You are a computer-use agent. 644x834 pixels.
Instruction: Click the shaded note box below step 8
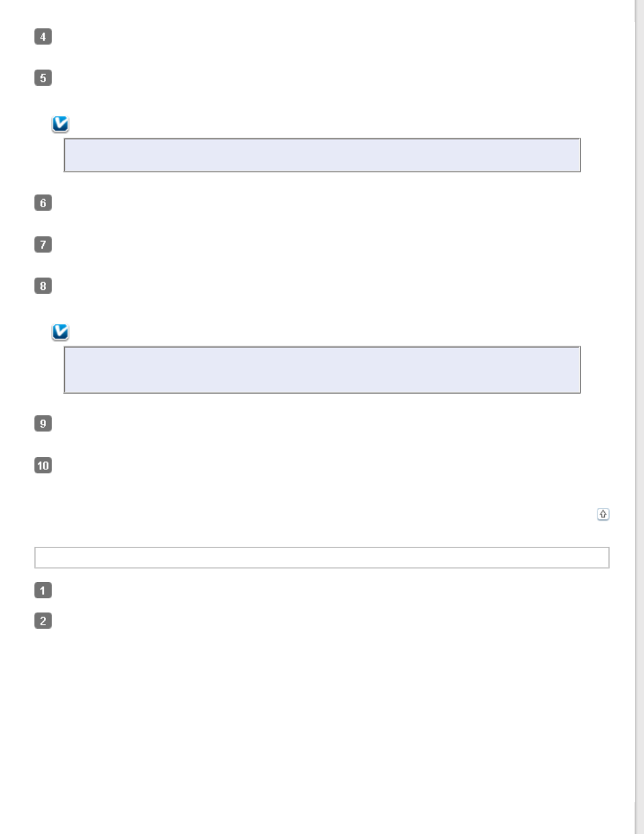pyautogui.click(x=322, y=369)
